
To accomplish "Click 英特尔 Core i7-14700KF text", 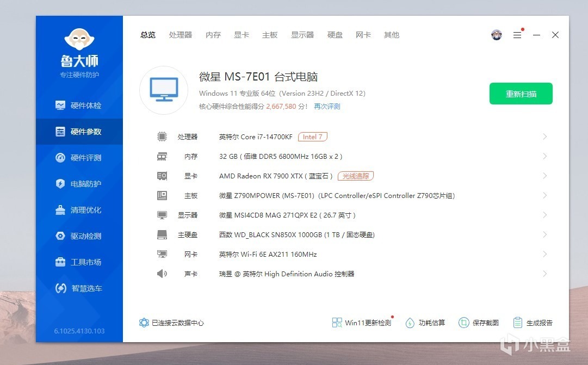I will coord(256,137).
